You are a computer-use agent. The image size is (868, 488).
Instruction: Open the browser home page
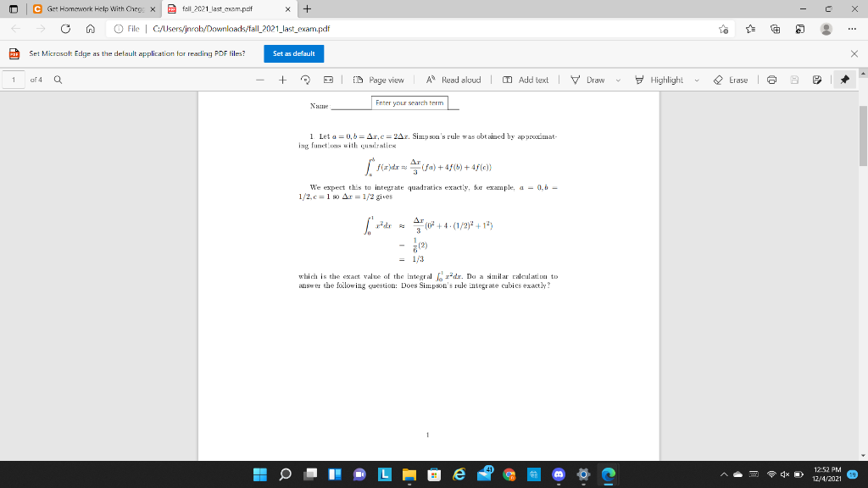(x=90, y=29)
